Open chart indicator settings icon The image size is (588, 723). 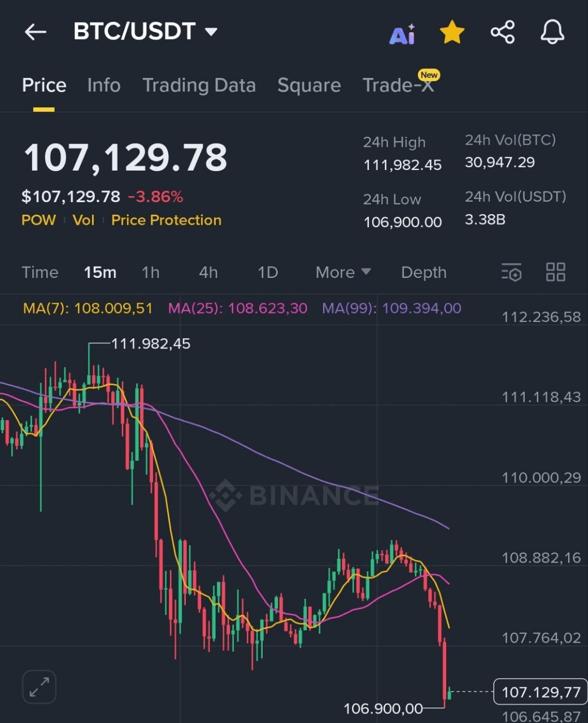coord(512,272)
